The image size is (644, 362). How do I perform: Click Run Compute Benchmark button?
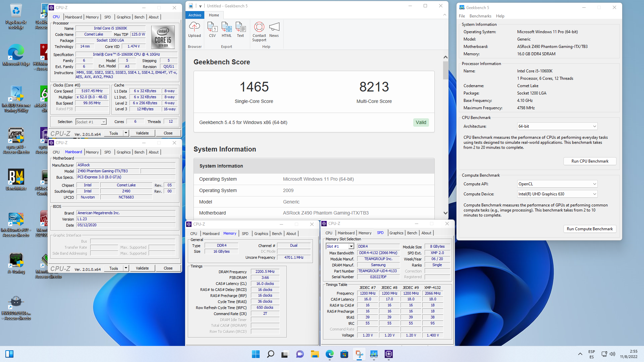590,229
